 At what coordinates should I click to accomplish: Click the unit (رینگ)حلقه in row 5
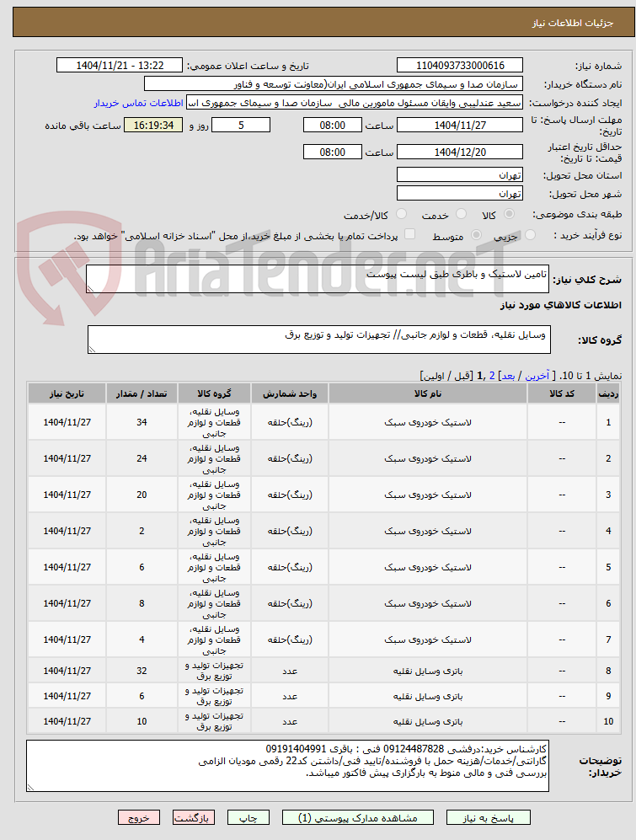(x=290, y=567)
